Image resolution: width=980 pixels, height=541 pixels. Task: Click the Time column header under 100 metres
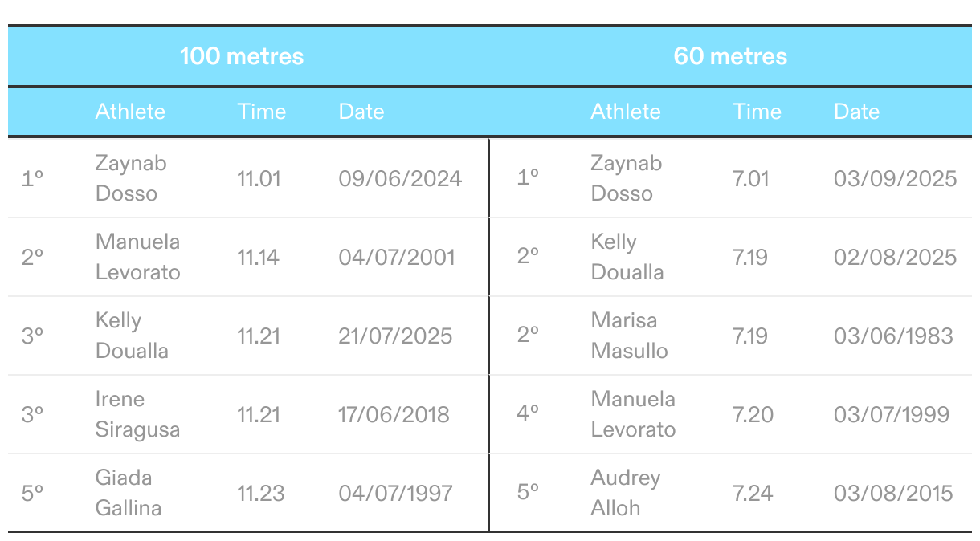click(262, 111)
